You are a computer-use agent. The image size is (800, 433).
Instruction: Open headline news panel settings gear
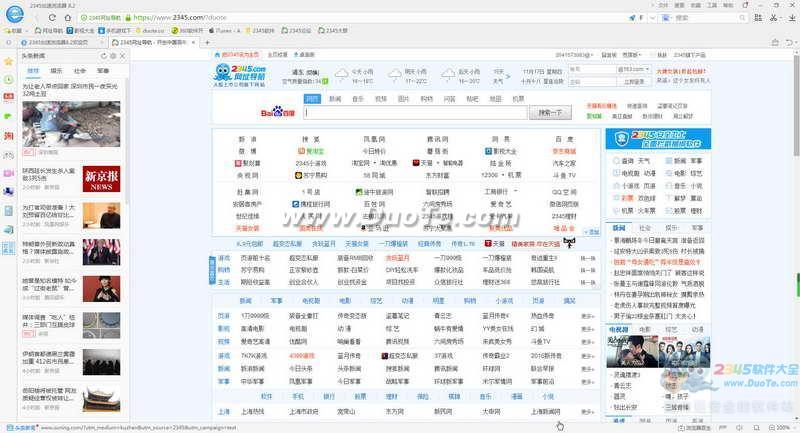click(x=113, y=56)
